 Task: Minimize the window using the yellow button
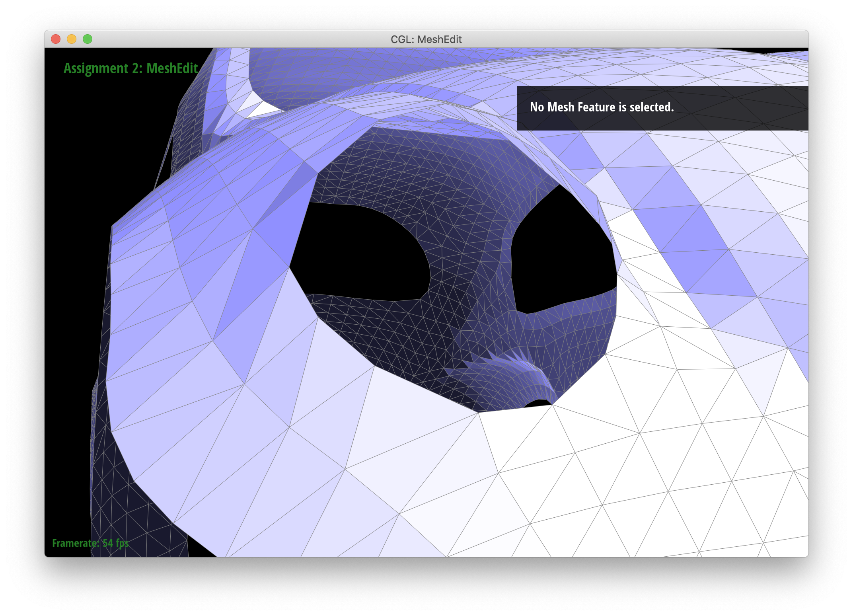point(72,39)
